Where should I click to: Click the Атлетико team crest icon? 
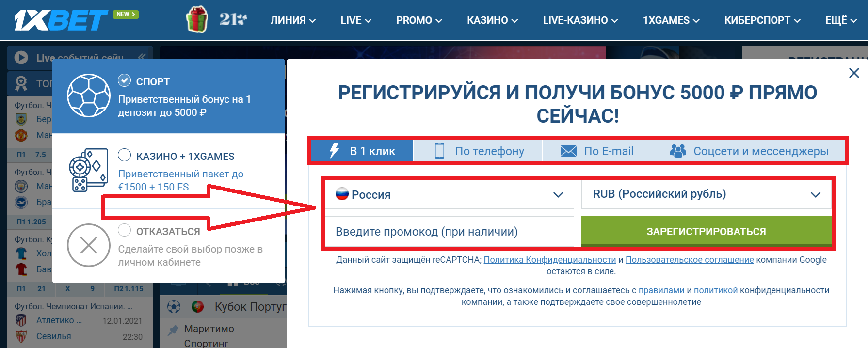pyautogui.click(x=21, y=320)
